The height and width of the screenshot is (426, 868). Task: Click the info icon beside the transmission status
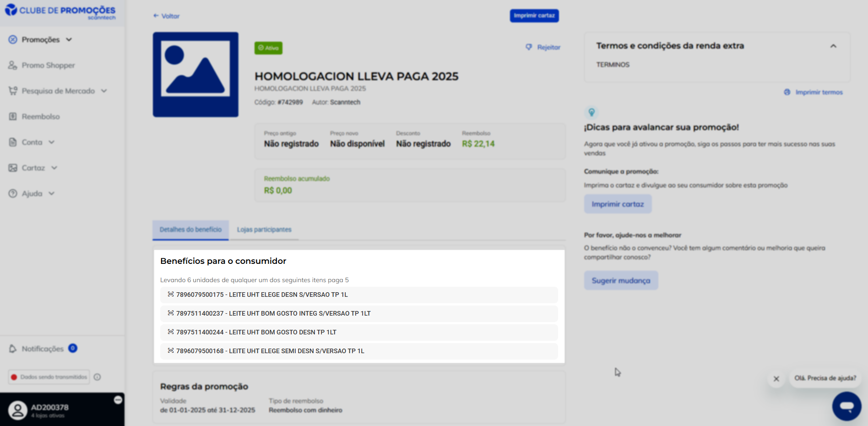tap(98, 377)
